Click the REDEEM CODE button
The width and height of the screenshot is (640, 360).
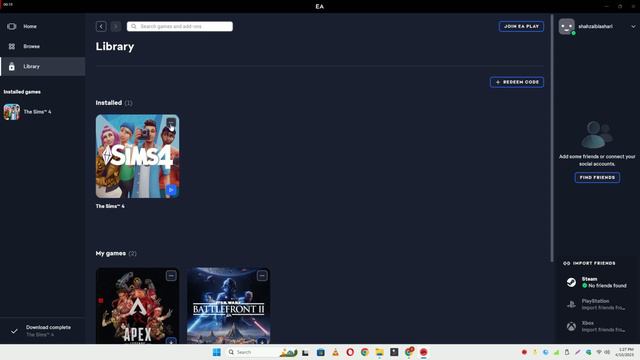(x=517, y=82)
